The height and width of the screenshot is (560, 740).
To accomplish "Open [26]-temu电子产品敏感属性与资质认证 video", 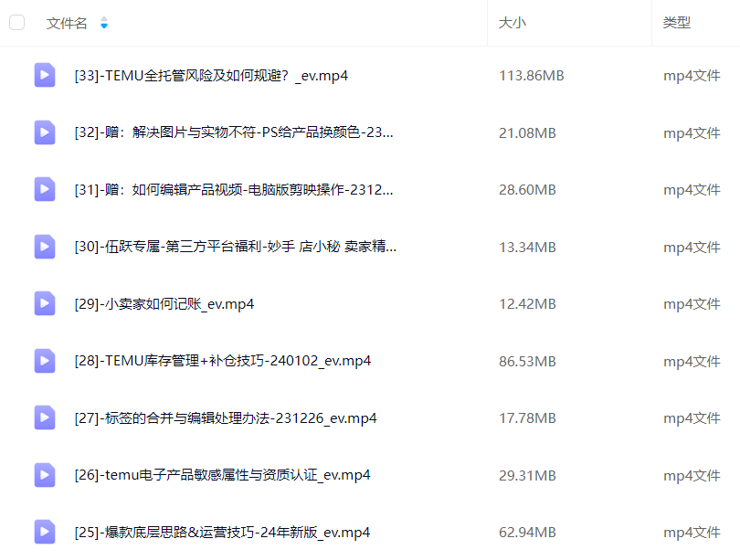I will click(x=222, y=475).
